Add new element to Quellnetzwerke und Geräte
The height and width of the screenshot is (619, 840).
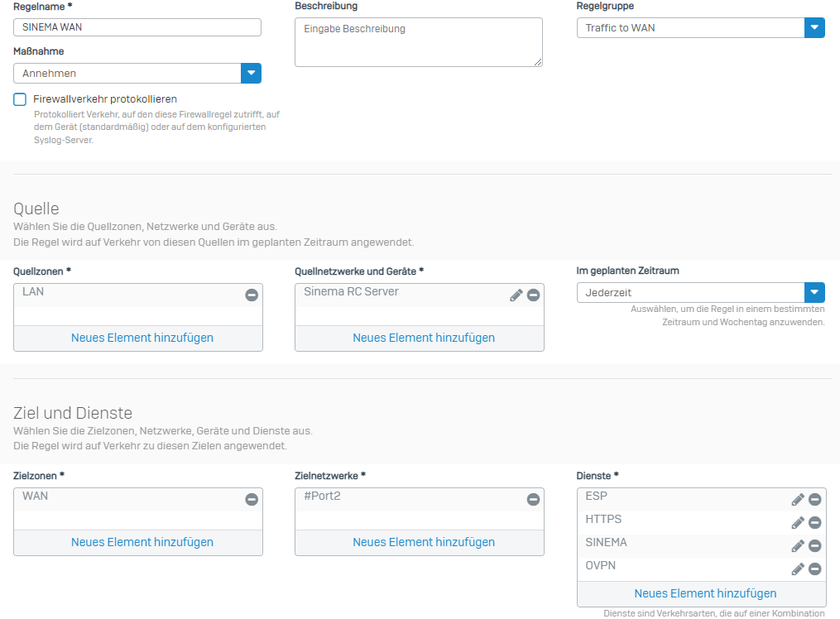tap(424, 338)
